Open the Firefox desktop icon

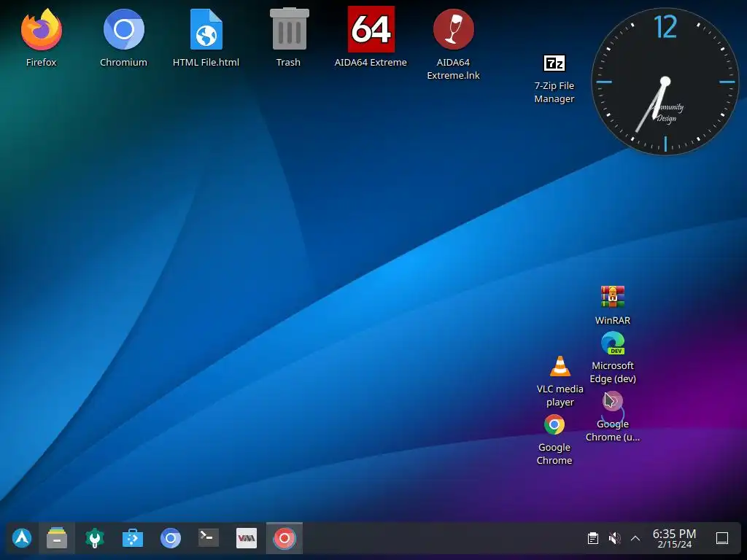point(42,29)
